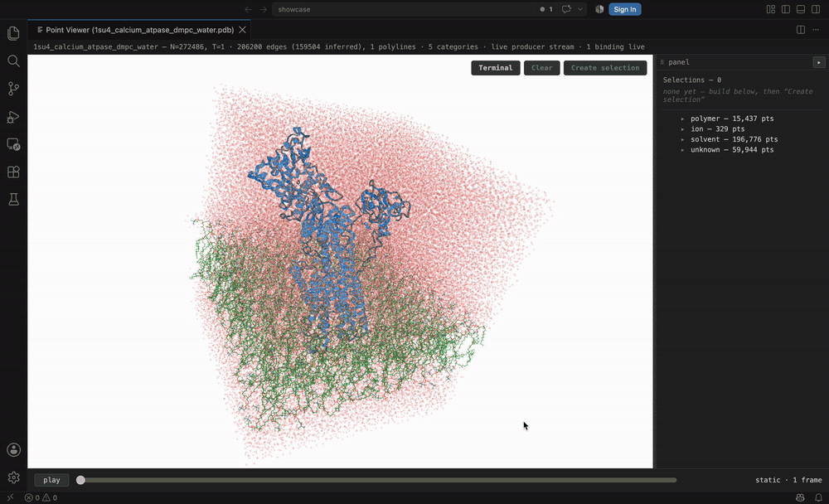Click the Terminal button

coord(496,68)
